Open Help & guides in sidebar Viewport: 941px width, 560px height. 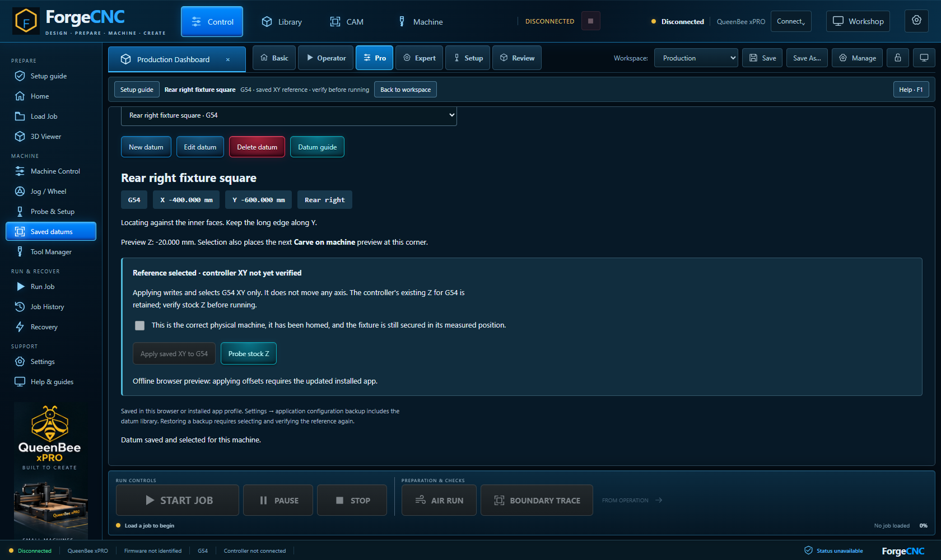[x=51, y=382]
